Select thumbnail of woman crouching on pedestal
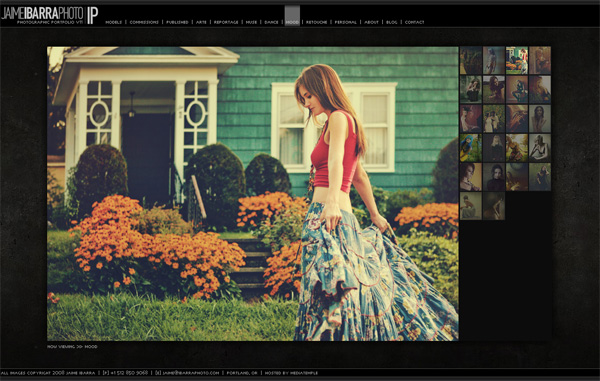 [471, 206]
